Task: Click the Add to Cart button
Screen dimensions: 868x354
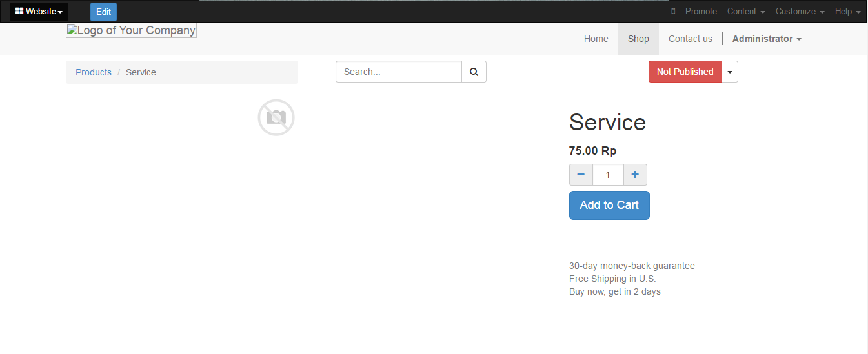Action: coord(609,205)
